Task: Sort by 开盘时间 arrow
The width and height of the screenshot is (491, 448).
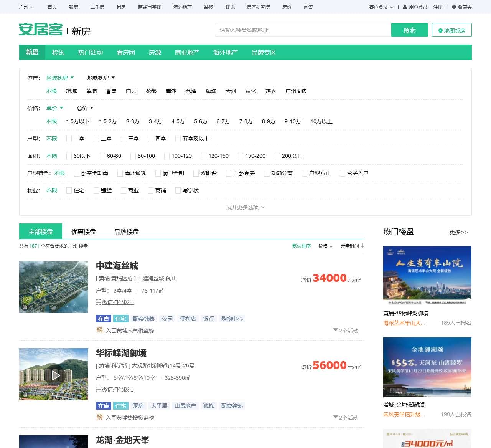Action: pos(362,246)
